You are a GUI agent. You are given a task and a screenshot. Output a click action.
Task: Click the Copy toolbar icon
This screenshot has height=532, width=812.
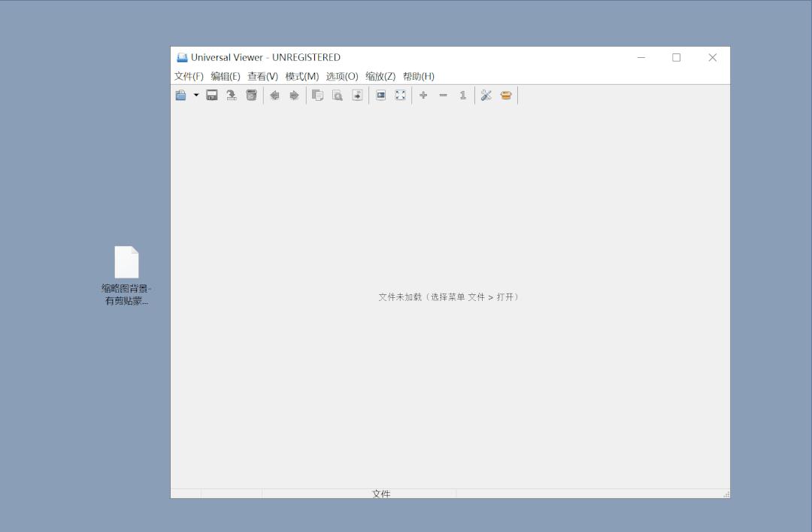click(x=317, y=95)
